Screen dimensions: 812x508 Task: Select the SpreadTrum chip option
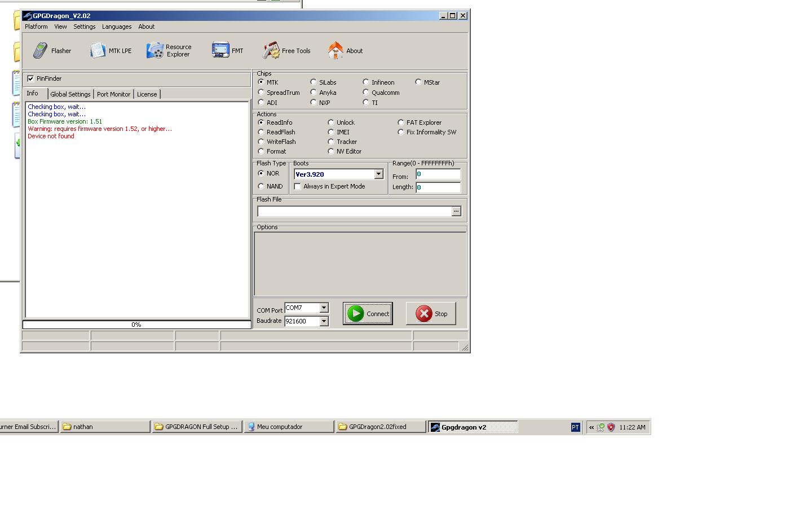tap(261, 93)
